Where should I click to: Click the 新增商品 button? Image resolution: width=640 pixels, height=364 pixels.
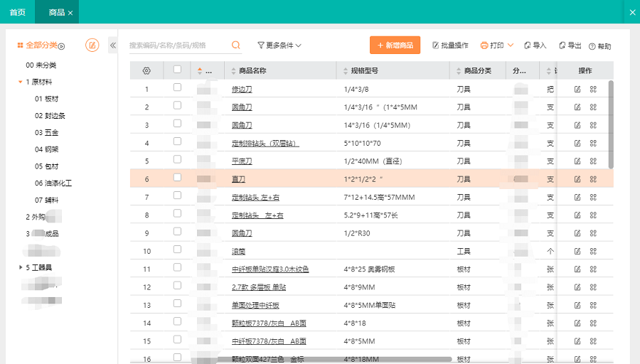[395, 45]
